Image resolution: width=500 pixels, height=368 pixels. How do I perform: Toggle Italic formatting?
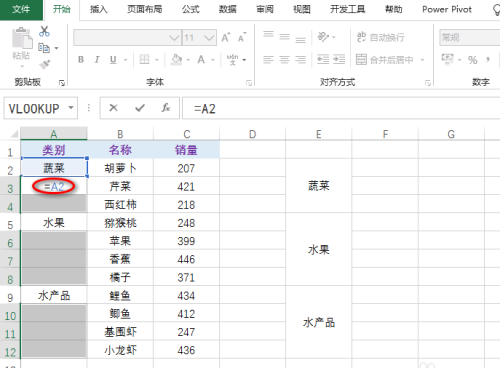point(97,60)
